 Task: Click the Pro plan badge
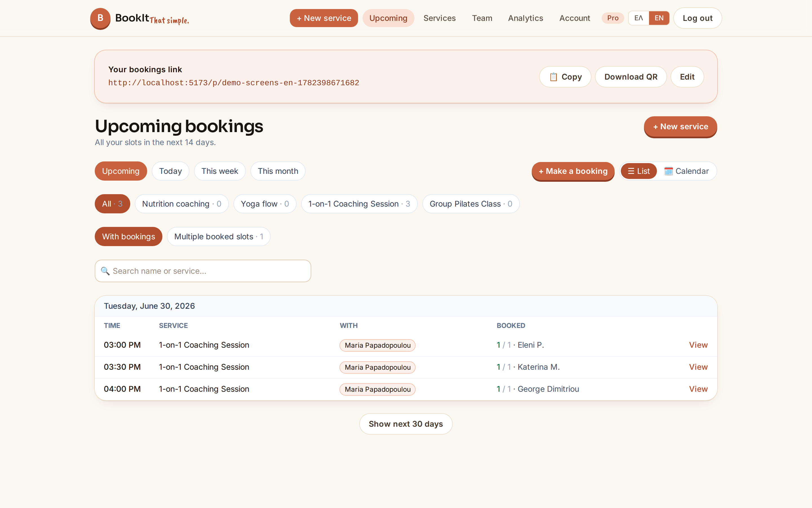(613, 18)
